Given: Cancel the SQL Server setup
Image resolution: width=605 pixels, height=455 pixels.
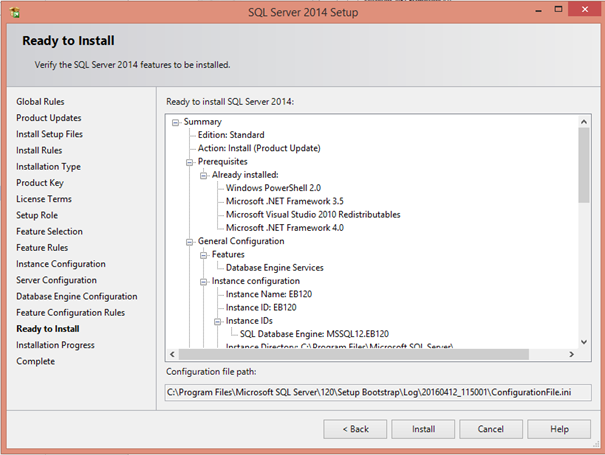Looking at the screenshot, I should [x=491, y=429].
